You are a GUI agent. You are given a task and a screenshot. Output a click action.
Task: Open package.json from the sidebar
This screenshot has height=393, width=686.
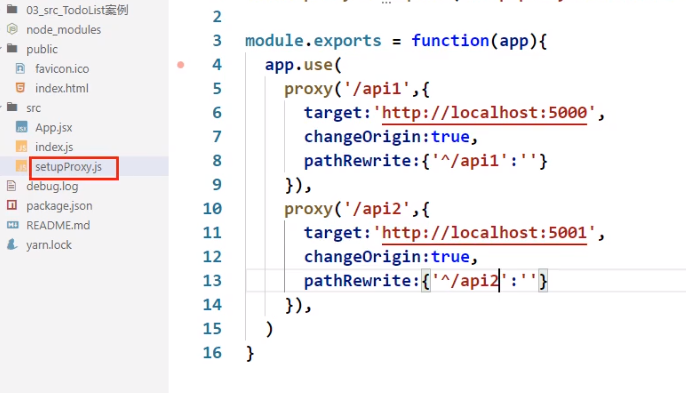pos(59,206)
